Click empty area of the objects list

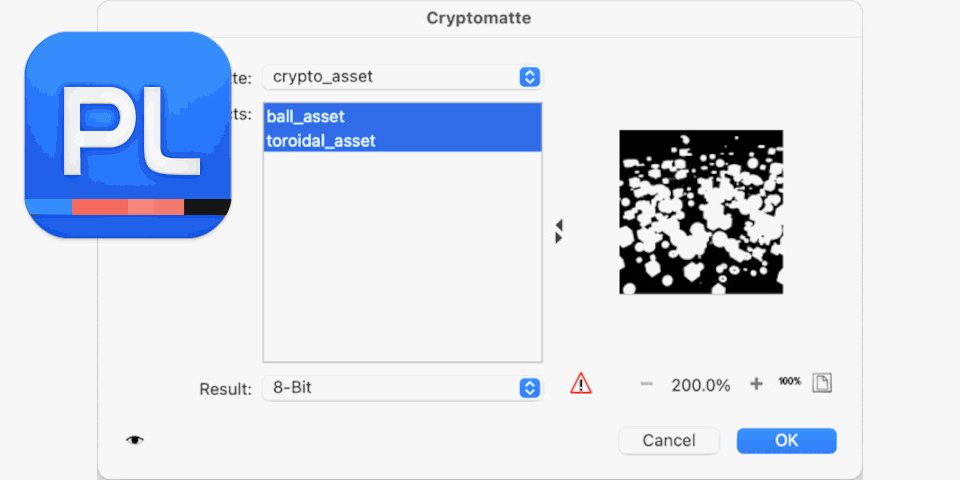[402, 260]
